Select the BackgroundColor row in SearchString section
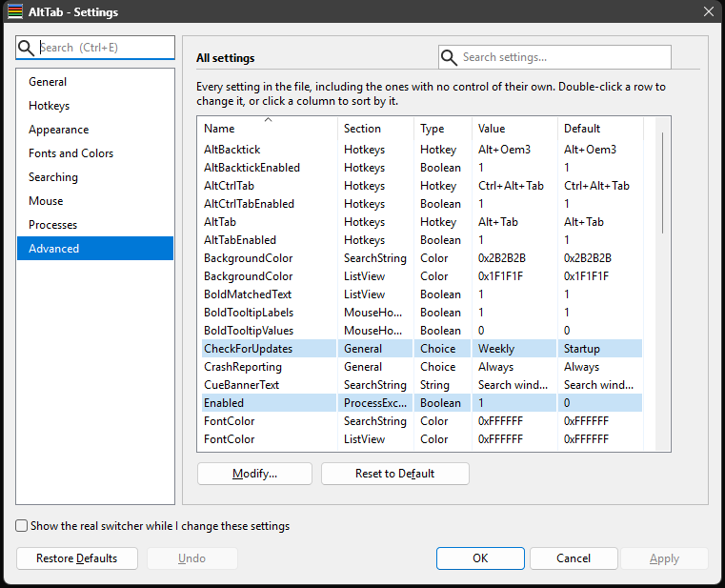This screenshot has height=588, width=725. [x=422, y=258]
